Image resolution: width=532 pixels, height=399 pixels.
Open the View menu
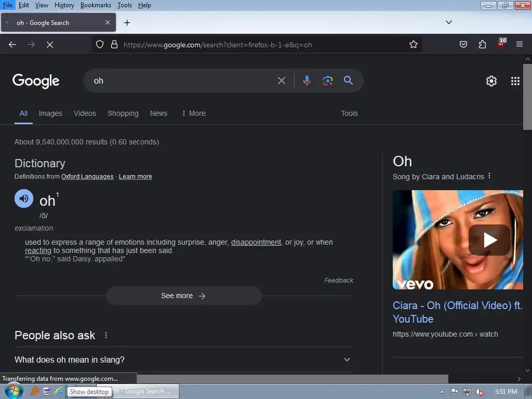[x=42, y=5]
